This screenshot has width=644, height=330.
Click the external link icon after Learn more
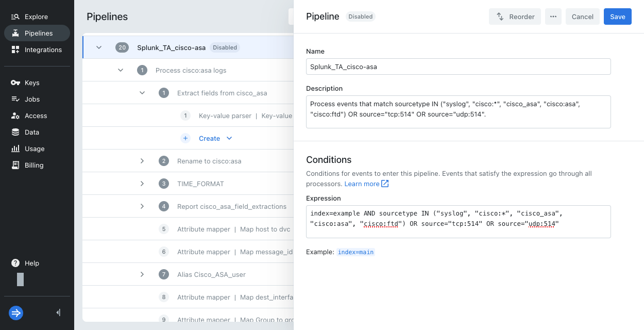[385, 184]
